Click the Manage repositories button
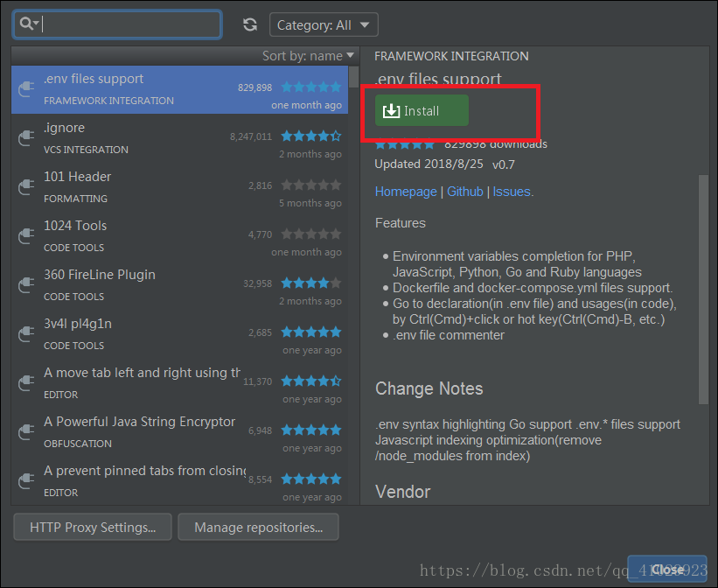The width and height of the screenshot is (718, 588). tap(258, 528)
